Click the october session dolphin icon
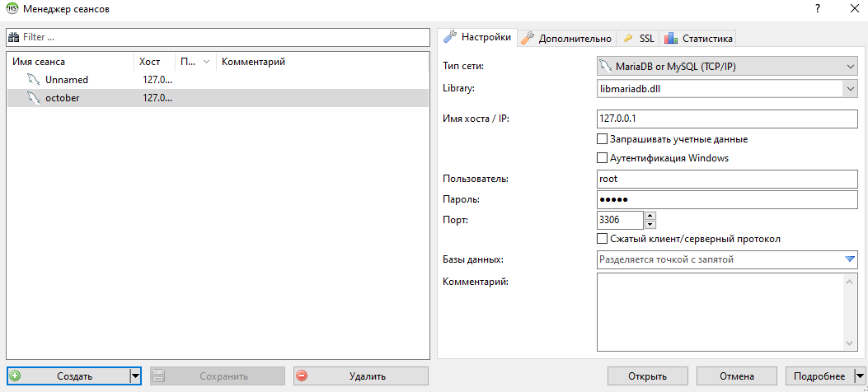Screen dimensions: 868x392 coord(32,98)
